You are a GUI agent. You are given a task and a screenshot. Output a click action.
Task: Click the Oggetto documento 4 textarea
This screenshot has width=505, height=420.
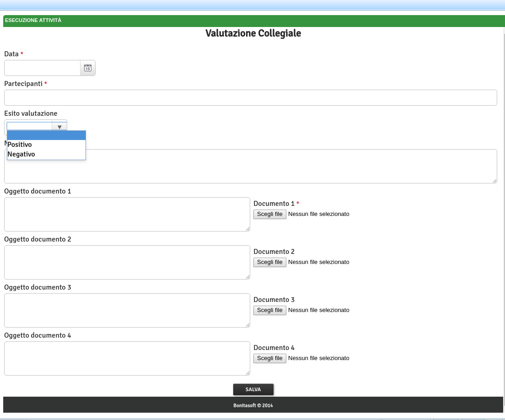(x=127, y=358)
